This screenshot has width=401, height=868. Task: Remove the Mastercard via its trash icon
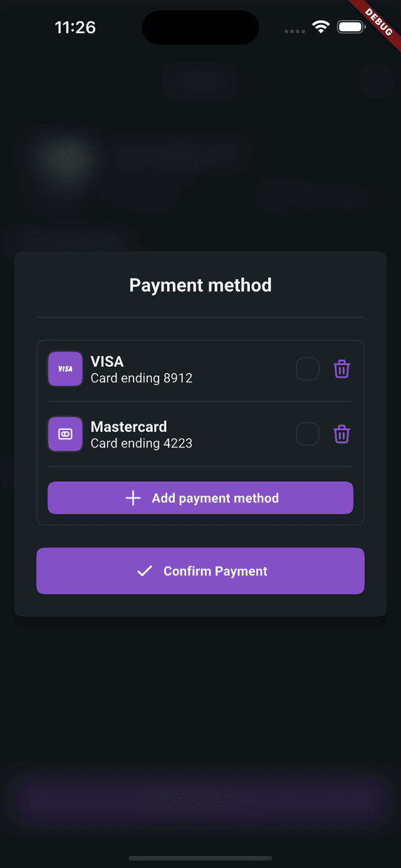[341, 434]
